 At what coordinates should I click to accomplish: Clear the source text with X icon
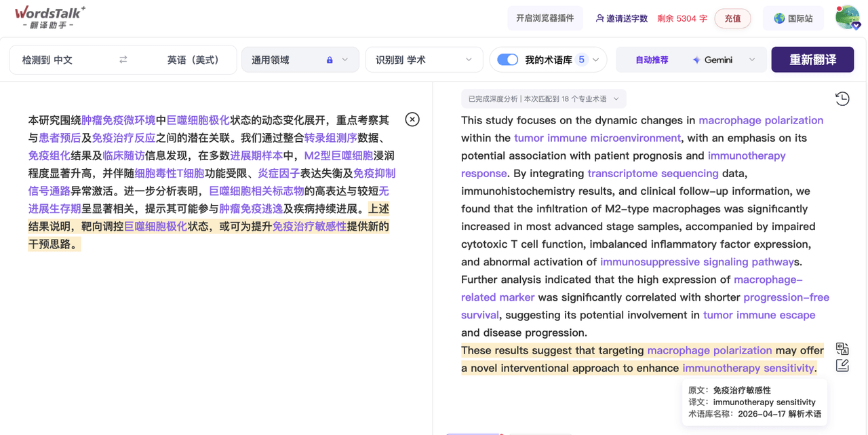(x=412, y=119)
